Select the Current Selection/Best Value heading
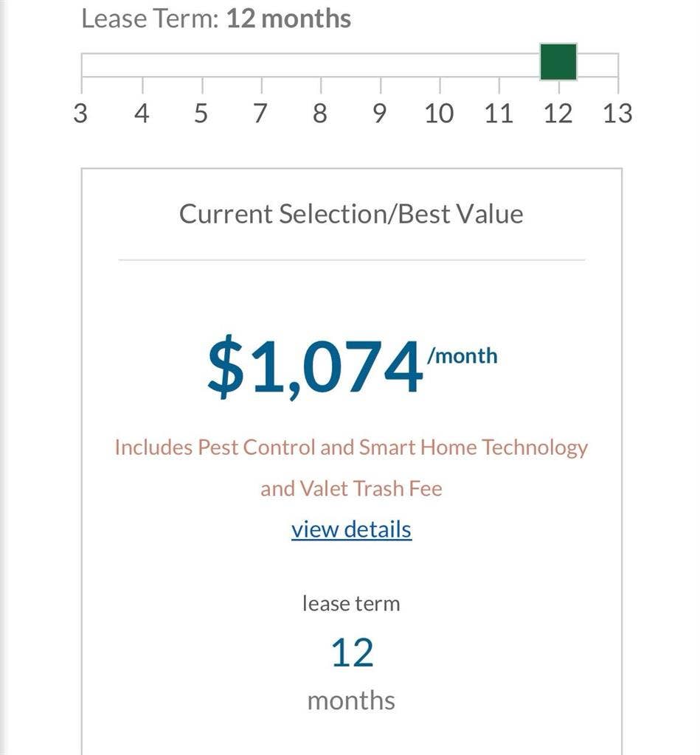 pyautogui.click(x=351, y=214)
